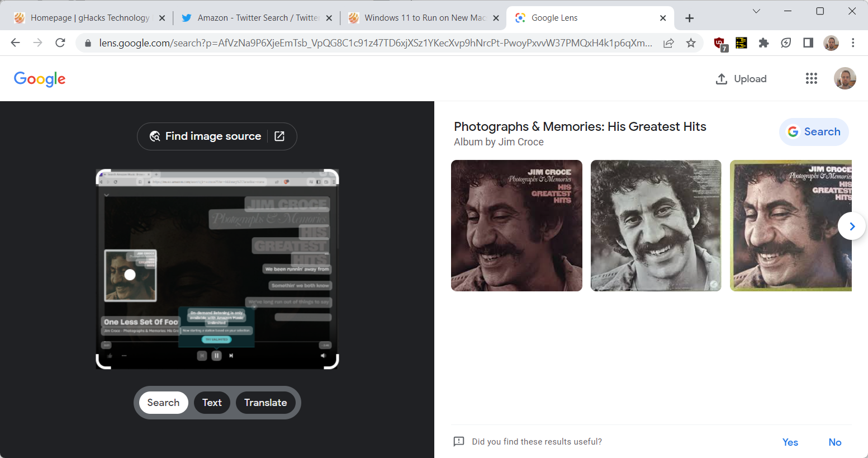This screenshot has width=868, height=458.
Task: Close the gHacks Technology tab
Action: point(162,18)
